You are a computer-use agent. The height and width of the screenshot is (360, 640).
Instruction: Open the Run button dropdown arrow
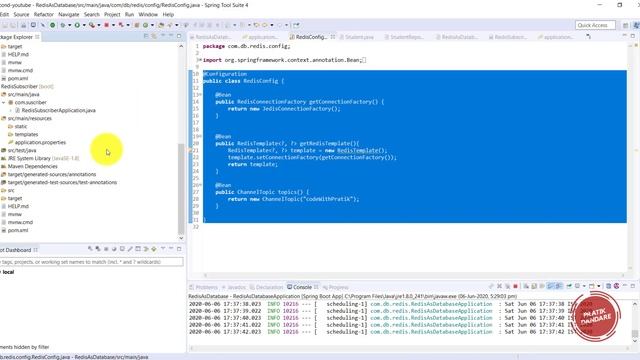click(84, 25)
